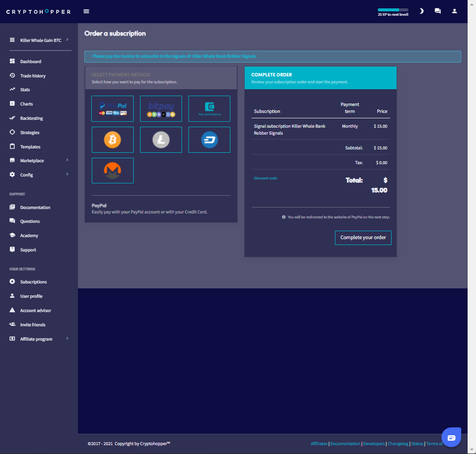Choose Dash coin payment option

[209, 140]
